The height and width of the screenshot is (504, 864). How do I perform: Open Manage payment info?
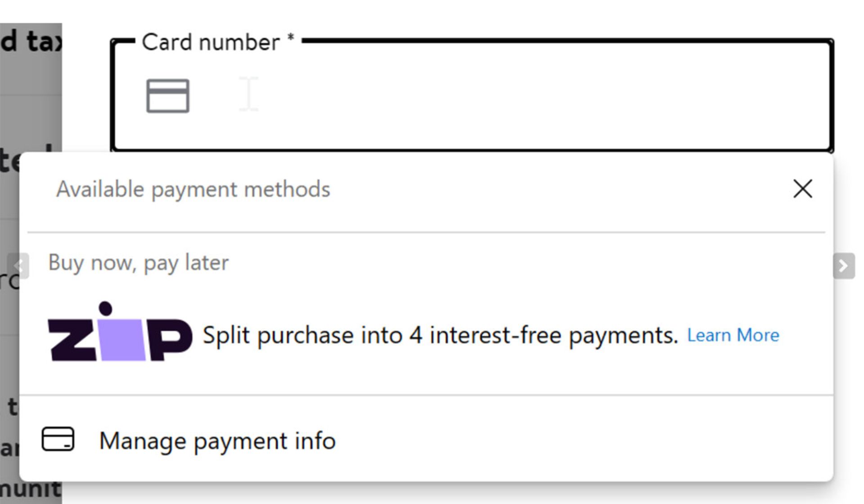point(217,440)
